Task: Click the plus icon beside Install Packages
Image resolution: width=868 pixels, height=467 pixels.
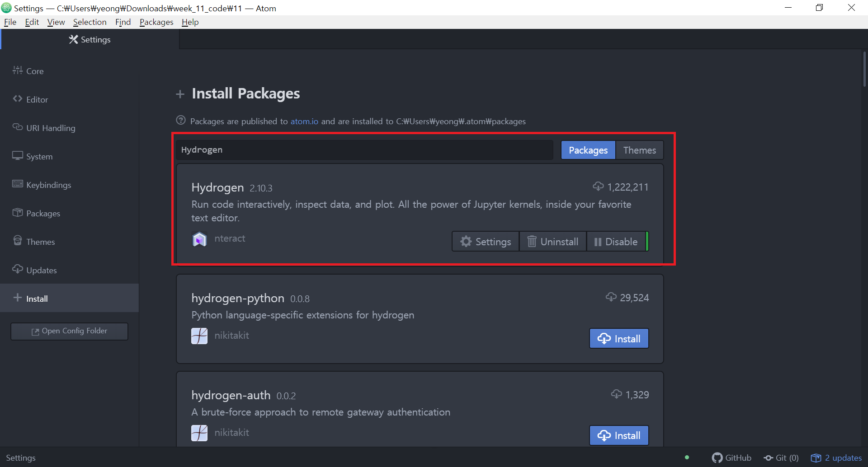Action: coord(180,94)
